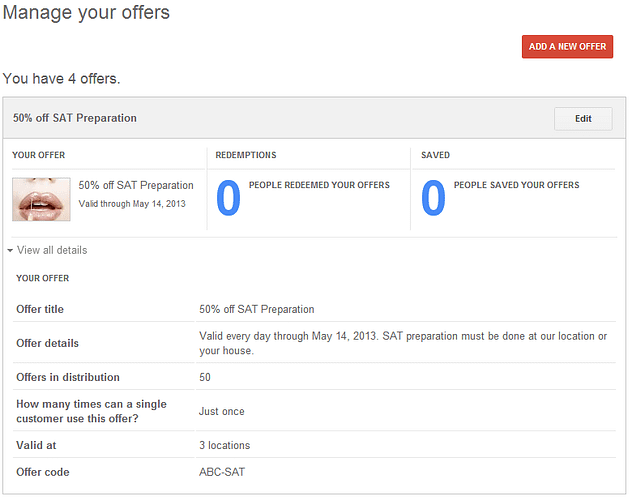Click the REDEMPTIONS column header
Viewport: 632px width, 497px height.
pyautogui.click(x=246, y=155)
